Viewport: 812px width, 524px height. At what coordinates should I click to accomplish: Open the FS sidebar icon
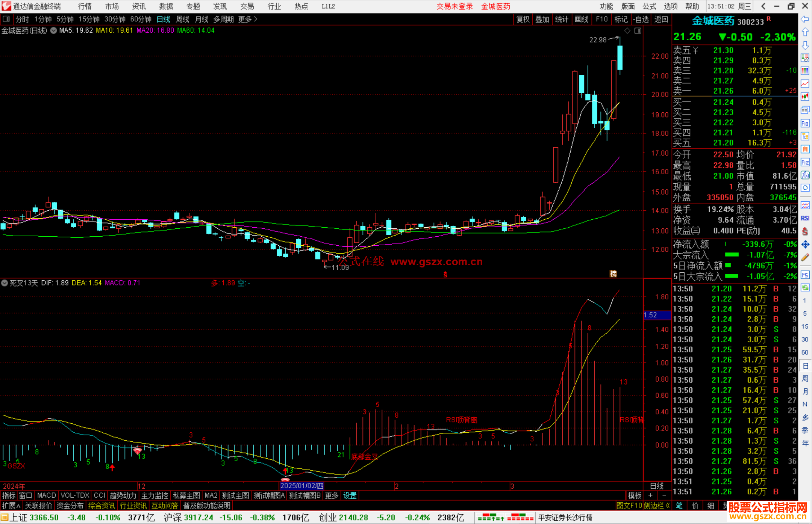(x=805, y=275)
